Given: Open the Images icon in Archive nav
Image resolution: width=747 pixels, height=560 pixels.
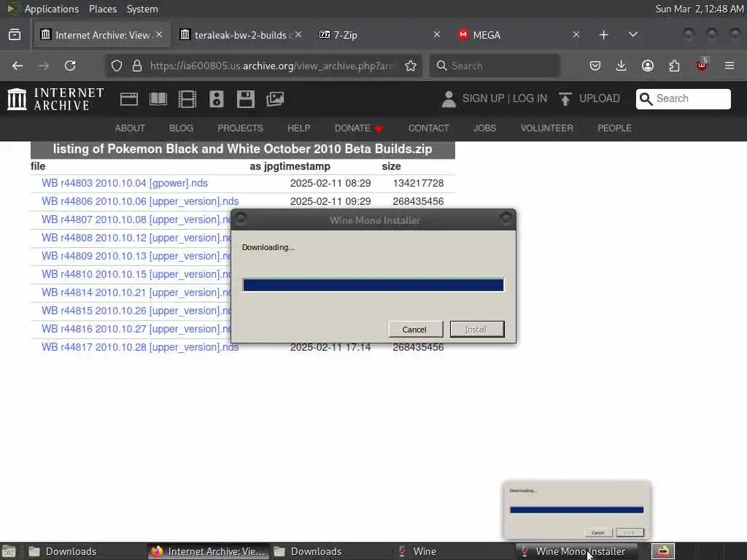Looking at the screenshot, I should [x=275, y=99].
